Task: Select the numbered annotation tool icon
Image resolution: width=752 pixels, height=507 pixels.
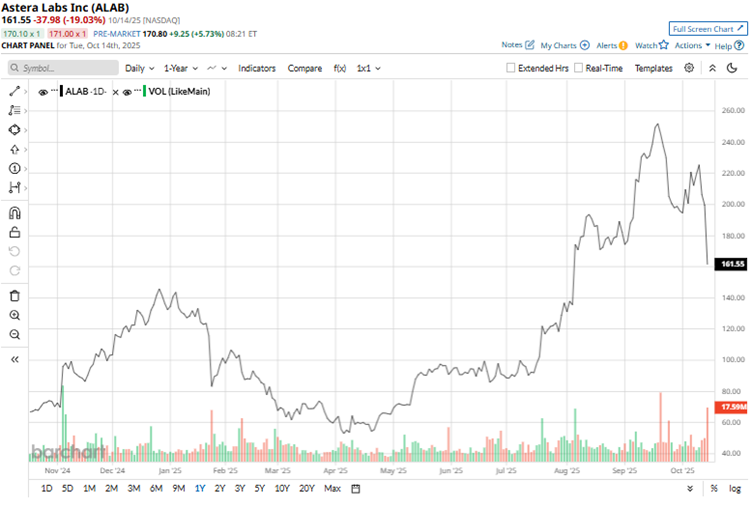Action: pos(14,168)
